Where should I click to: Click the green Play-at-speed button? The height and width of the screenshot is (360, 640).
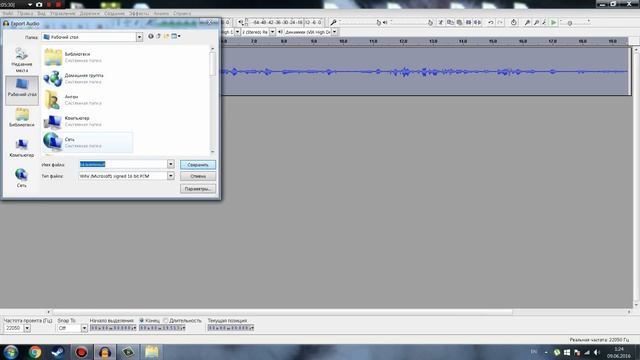[x=553, y=22]
